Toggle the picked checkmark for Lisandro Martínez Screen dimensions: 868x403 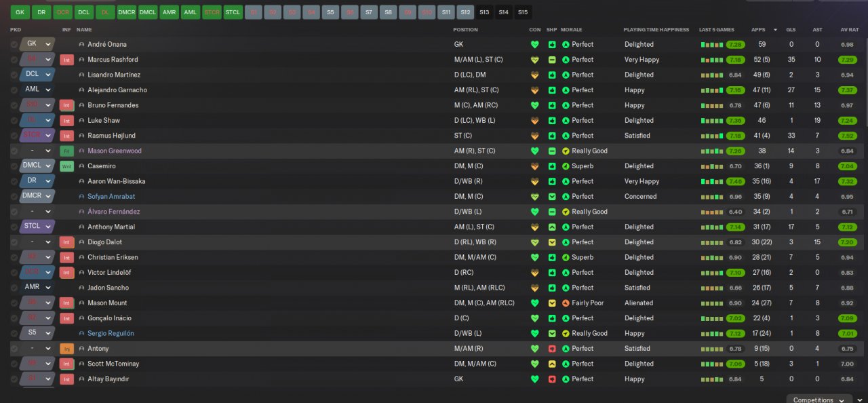[x=14, y=75]
